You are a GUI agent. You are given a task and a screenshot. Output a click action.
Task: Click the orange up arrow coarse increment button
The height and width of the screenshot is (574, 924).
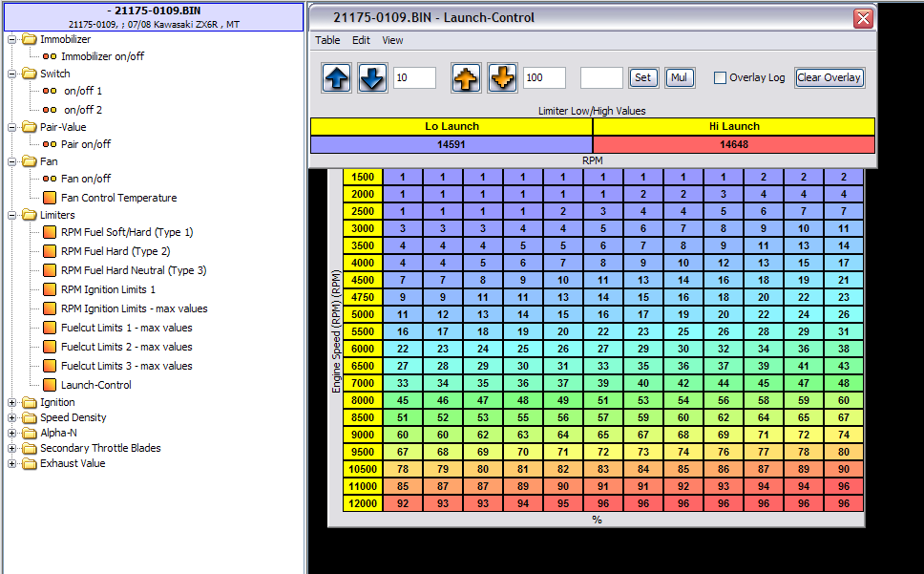[466, 78]
